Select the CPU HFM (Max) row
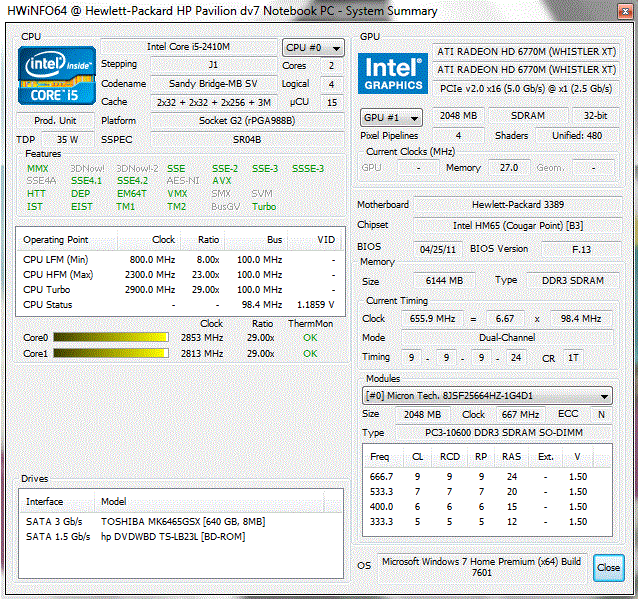 [180, 275]
